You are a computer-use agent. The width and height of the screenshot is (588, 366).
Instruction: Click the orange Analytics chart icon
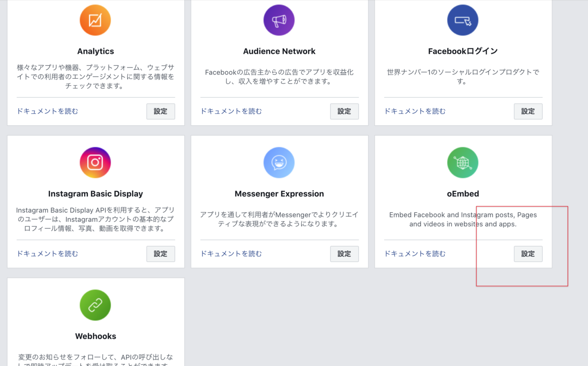point(96,20)
